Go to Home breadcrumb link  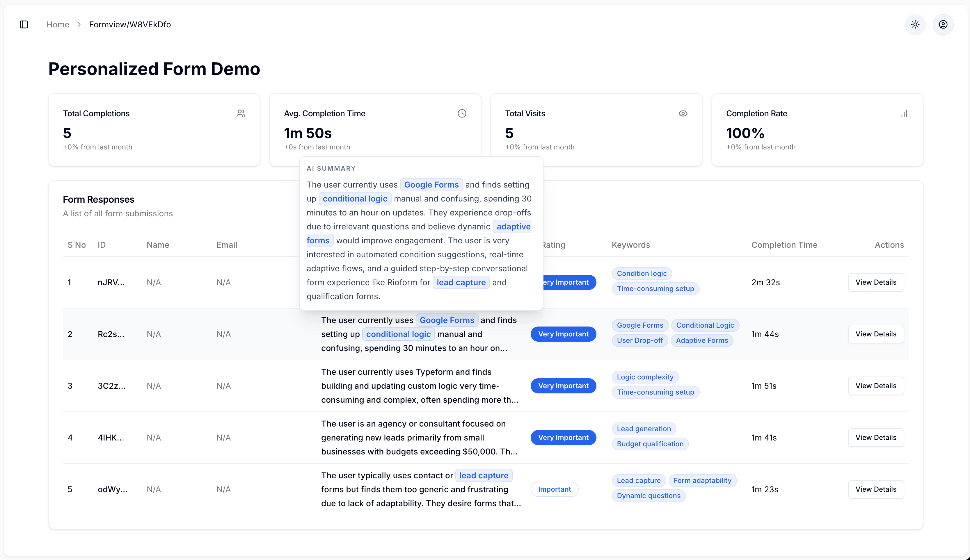tap(58, 25)
